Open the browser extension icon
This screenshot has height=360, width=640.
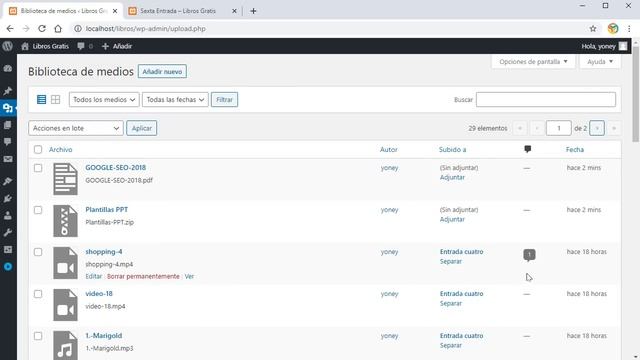click(x=613, y=29)
